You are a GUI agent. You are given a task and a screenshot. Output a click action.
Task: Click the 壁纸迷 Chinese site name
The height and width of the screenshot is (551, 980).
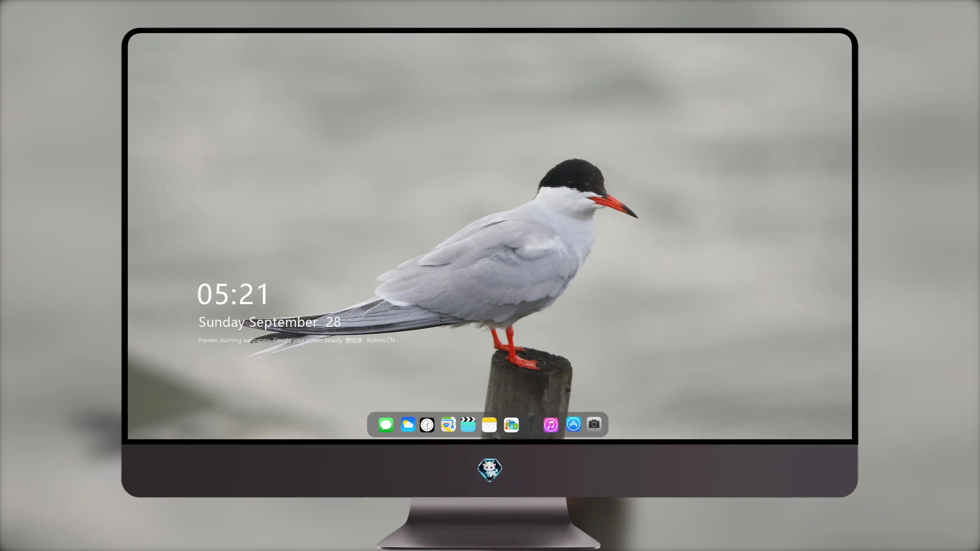click(354, 340)
